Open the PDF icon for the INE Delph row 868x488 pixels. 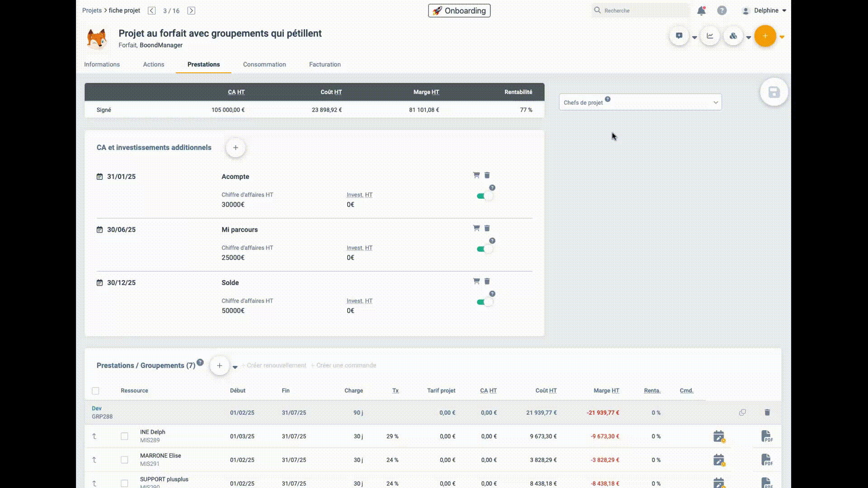[767, 436]
